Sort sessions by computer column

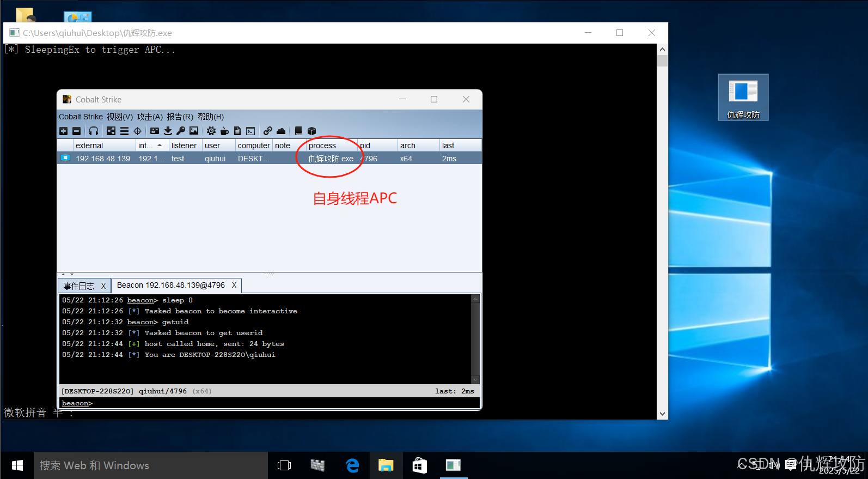click(x=254, y=145)
